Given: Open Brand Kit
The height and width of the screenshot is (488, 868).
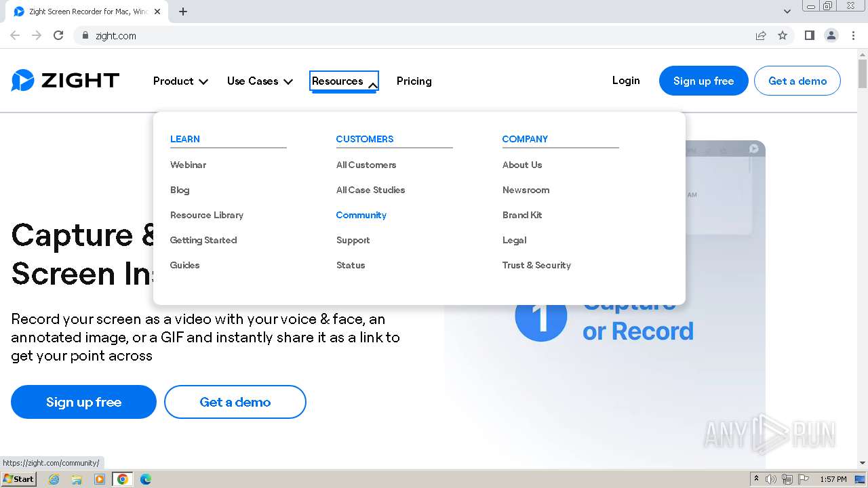Looking at the screenshot, I should [522, 215].
